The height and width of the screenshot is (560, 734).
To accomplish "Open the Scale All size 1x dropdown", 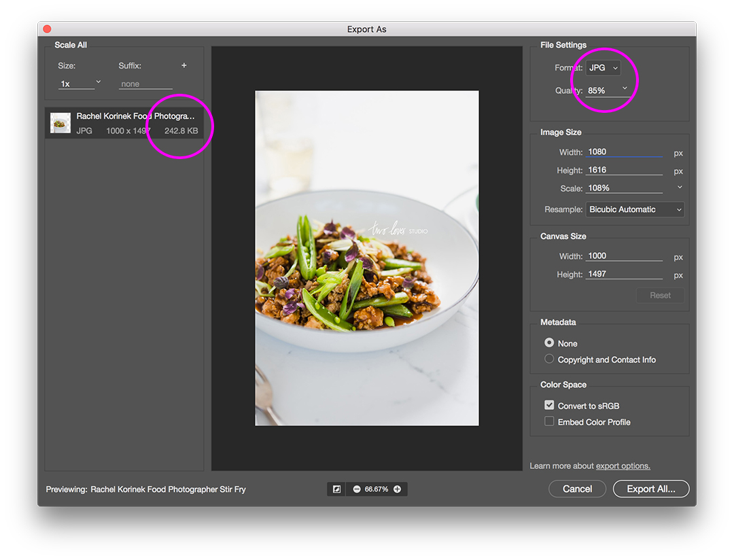I will pos(99,82).
